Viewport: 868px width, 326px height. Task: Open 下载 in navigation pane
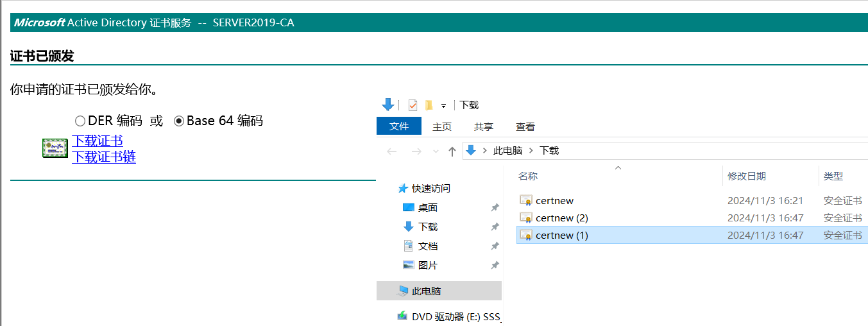click(x=428, y=227)
